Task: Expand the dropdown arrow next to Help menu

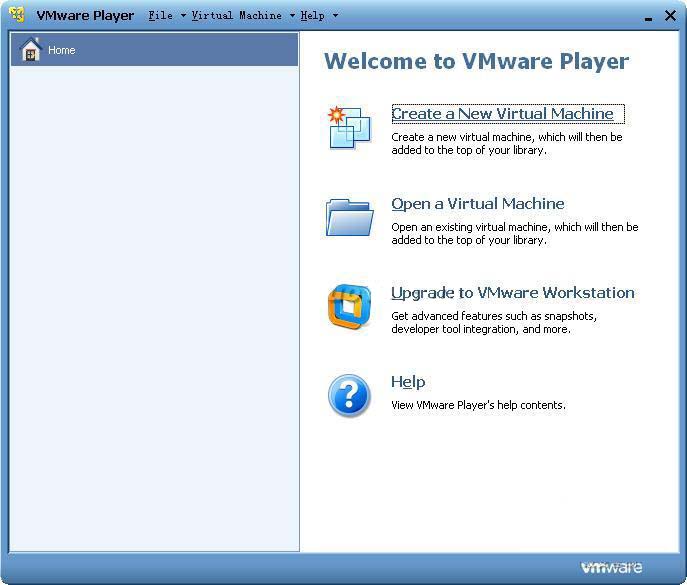Action: pyautogui.click(x=335, y=16)
